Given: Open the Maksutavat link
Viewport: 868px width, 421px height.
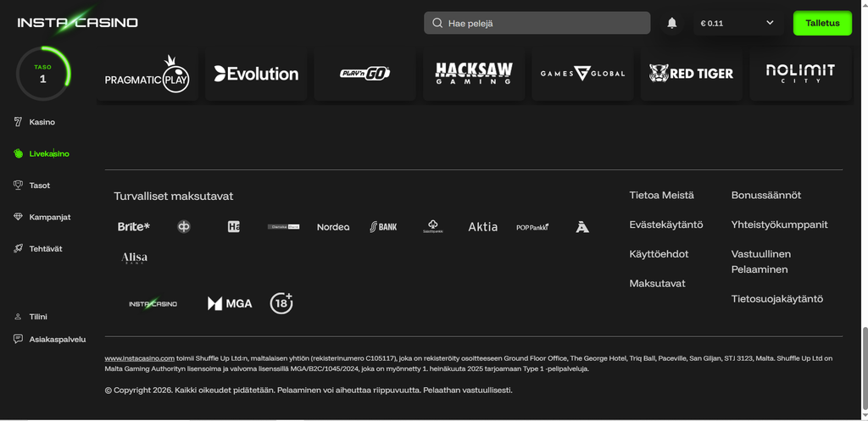Looking at the screenshot, I should point(657,283).
